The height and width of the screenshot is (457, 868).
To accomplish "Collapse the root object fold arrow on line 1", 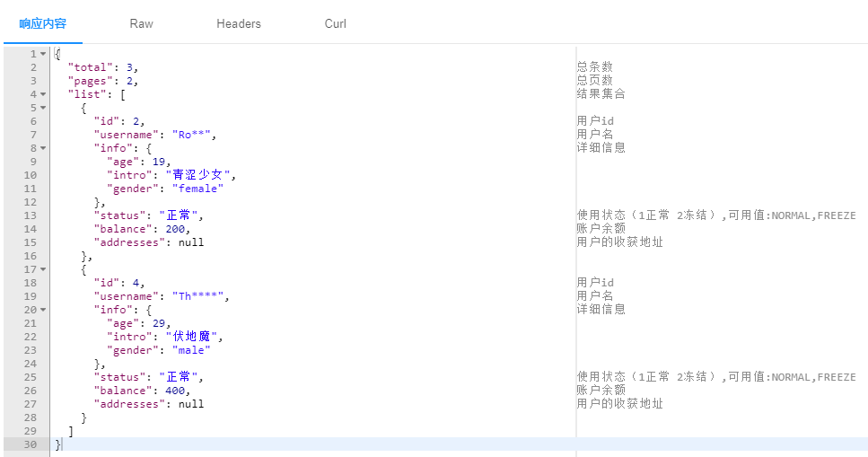I will (x=43, y=54).
